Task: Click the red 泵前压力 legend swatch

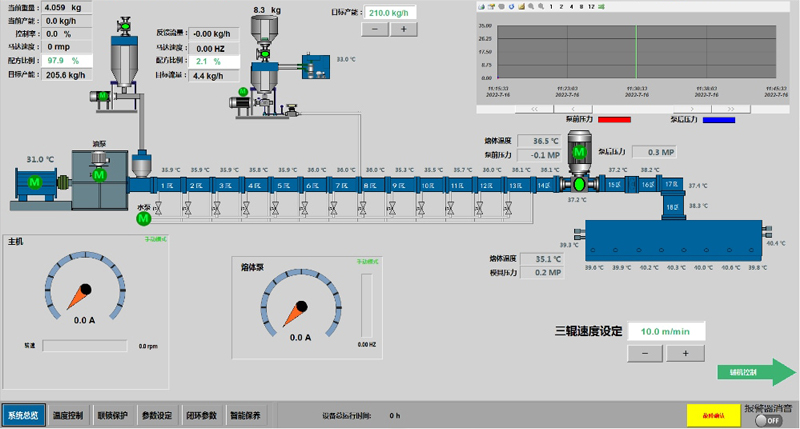Action: 614,120
